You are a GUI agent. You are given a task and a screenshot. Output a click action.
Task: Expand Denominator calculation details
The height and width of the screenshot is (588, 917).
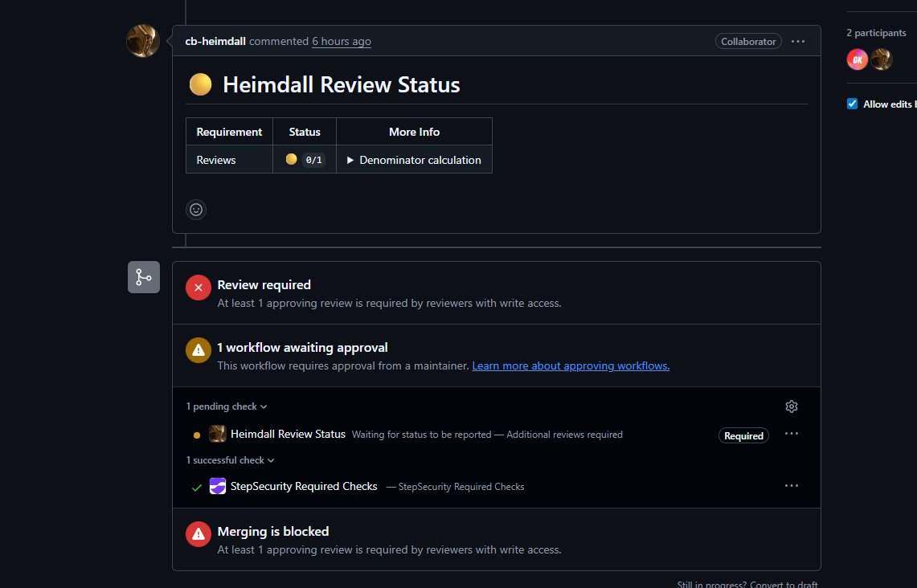[414, 160]
